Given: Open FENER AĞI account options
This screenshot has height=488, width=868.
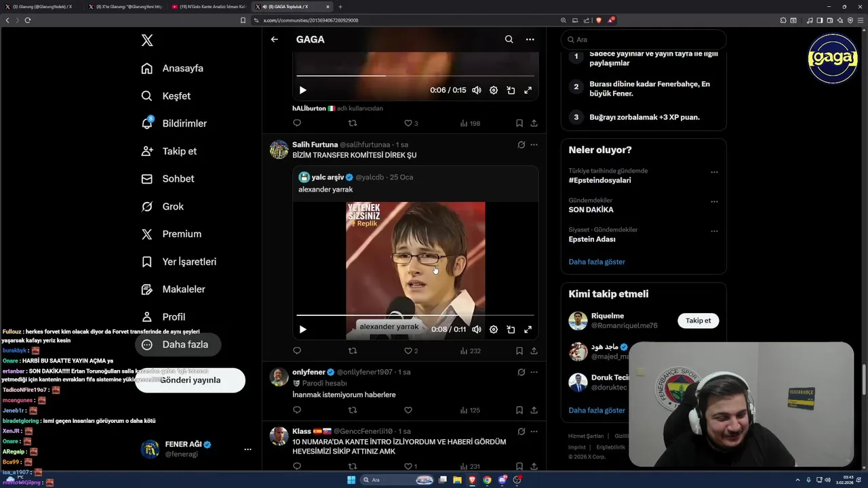Looking at the screenshot, I should click(x=248, y=449).
